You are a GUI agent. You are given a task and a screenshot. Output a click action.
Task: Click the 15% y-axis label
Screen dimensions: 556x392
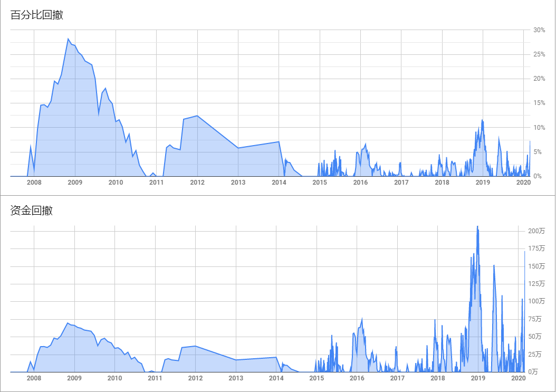pos(539,103)
